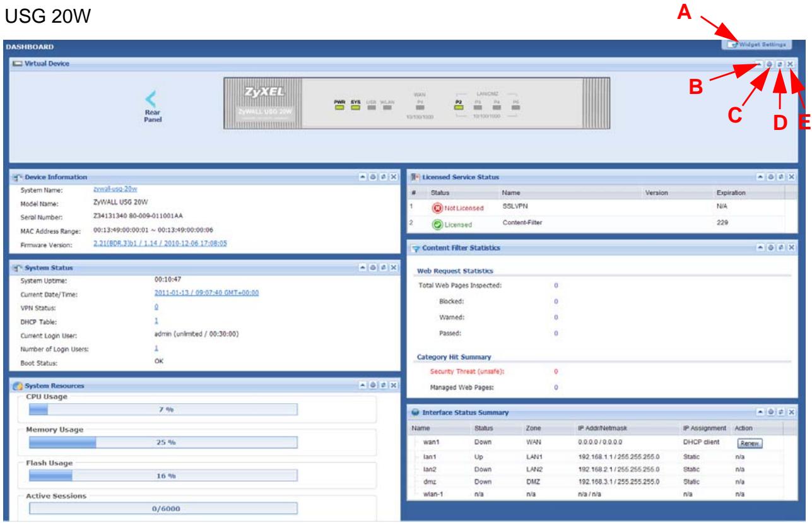Refresh Interface Status Summary widget now
Viewport: 812px width, 523px height.
781,412
